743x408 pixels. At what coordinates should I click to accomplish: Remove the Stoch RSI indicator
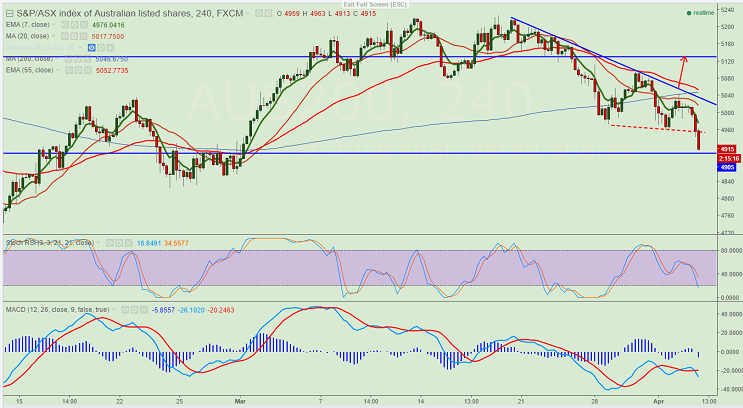[128, 243]
